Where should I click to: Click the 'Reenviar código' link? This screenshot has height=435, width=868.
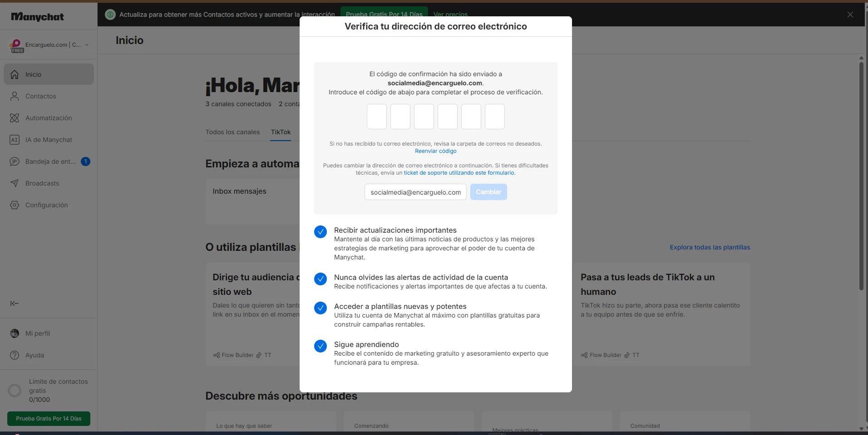435,151
